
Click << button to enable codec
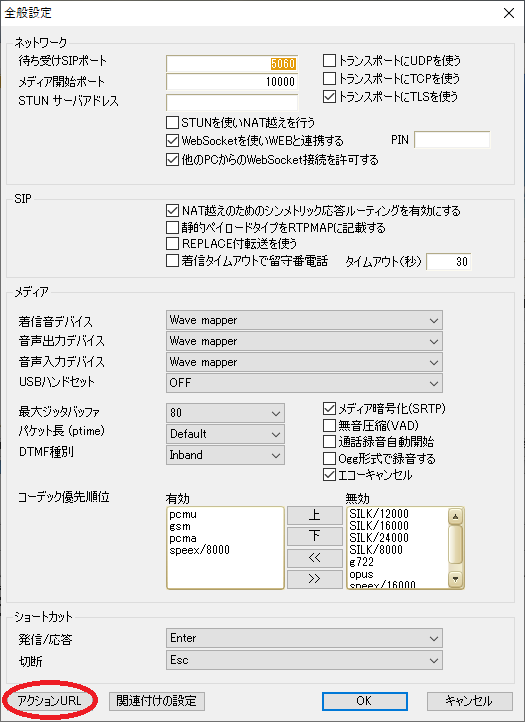coord(315,558)
